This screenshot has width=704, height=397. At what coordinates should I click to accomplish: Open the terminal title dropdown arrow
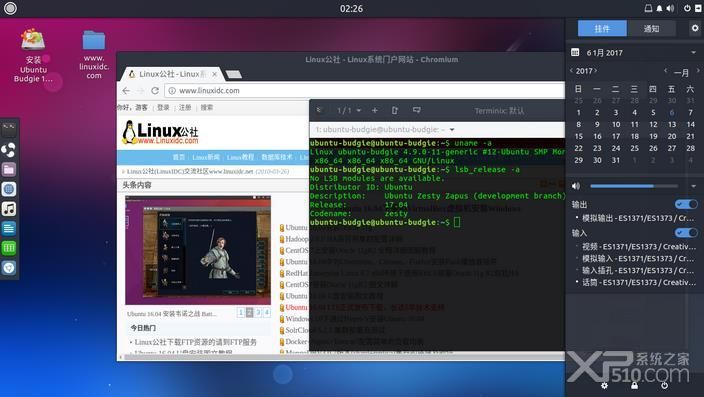[x=452, y=130]
